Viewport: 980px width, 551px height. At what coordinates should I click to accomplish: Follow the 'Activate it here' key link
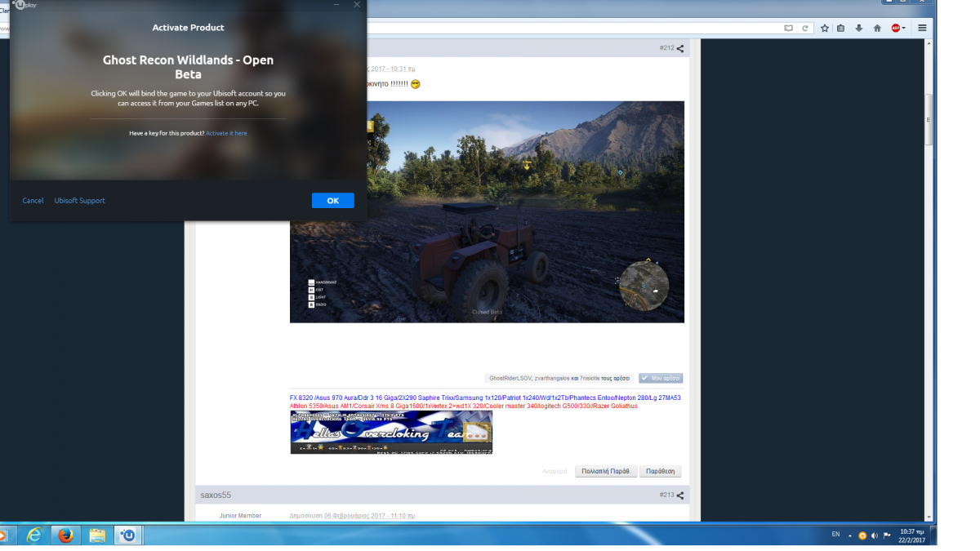226,133
